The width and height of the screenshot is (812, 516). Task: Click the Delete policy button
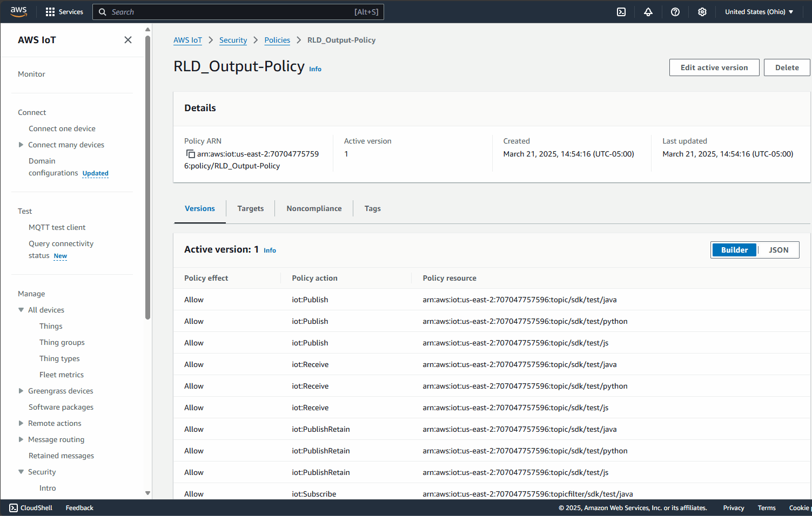[787, 67]
